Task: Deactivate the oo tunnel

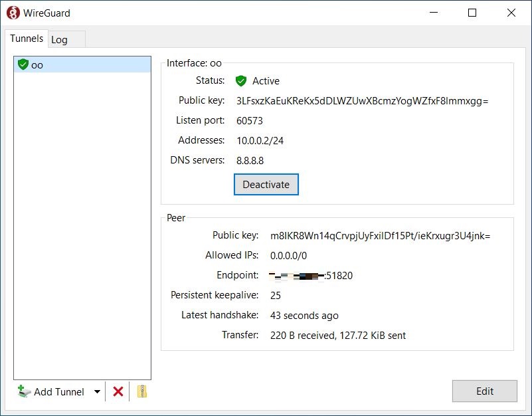Action: 266,184
